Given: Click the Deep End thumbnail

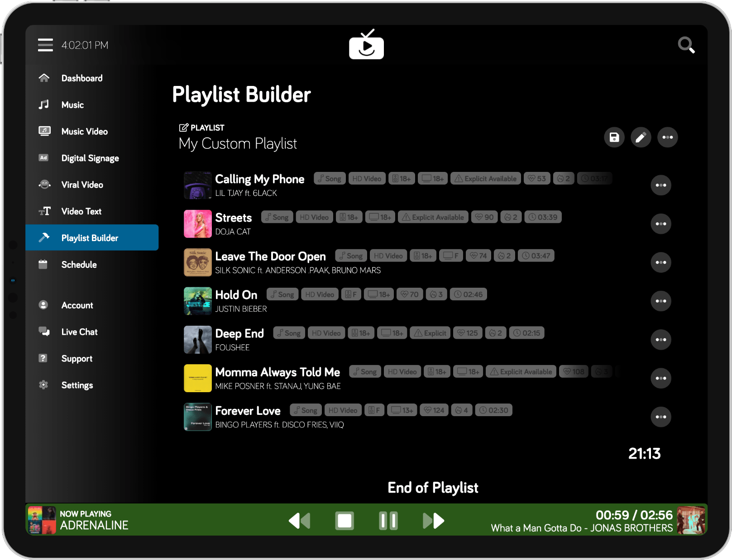Looking at the screenshot, I should [x=198, y=340].
